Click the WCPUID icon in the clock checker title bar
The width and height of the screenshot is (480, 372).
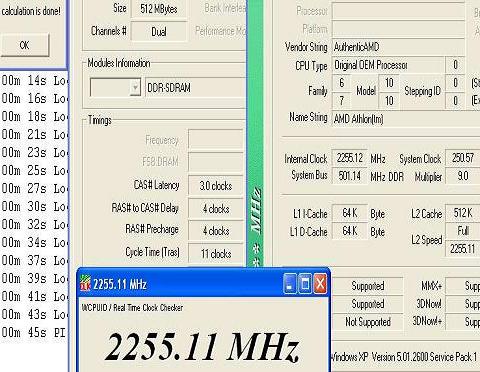pos(85,284)
